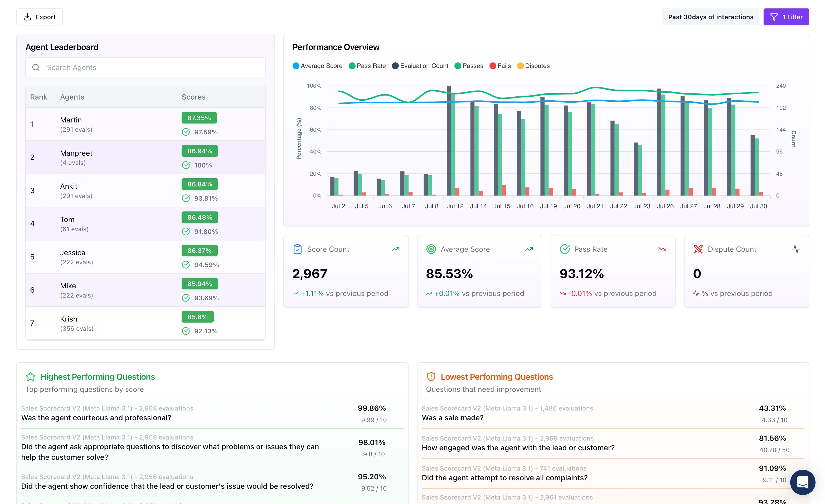Click the funnel icon in the Filter button

click(774, 17)
